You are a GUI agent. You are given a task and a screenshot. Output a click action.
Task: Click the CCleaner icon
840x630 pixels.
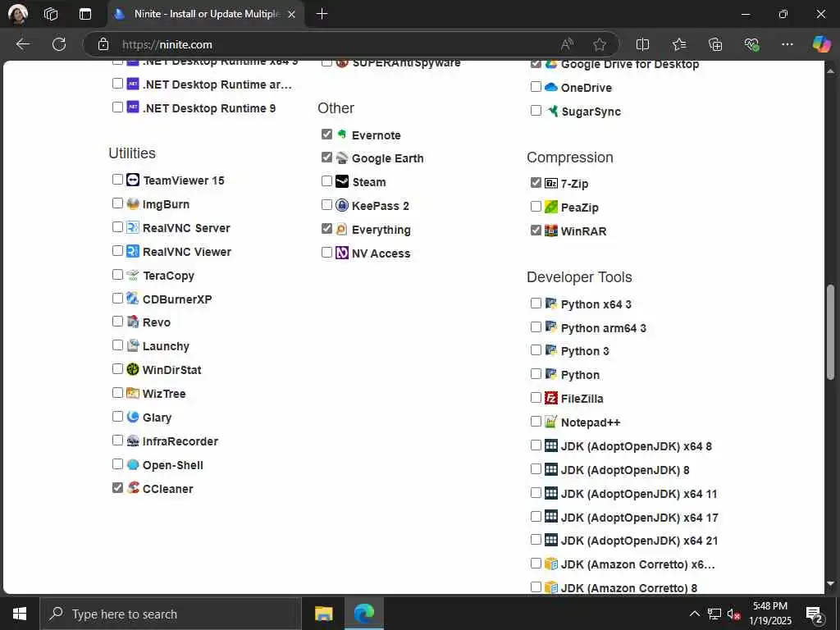[x=133, y=488]
